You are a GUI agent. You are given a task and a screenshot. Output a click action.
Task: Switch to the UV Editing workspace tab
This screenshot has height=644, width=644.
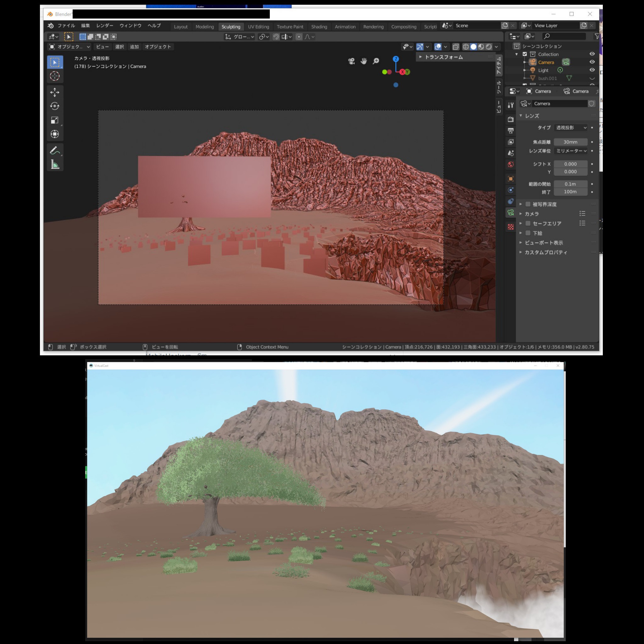(x=258, y=27)
